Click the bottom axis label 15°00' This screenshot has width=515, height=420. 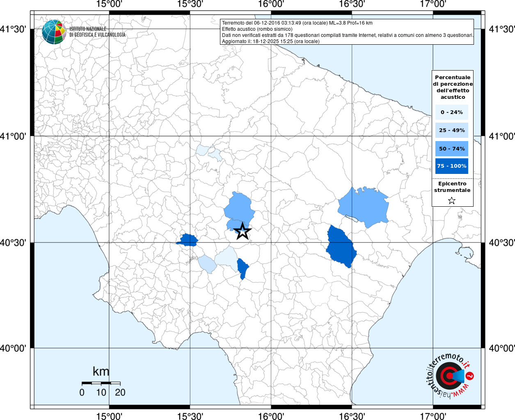(x=109, y=416)
